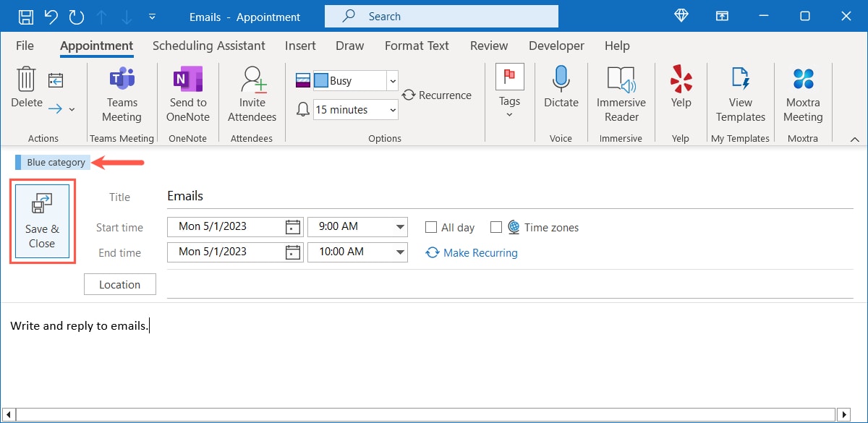Image resolution: width=868 pixels, height=423 pixels.
Task: Toggle the Recurrence option
Action: click(x=437, y=95)
